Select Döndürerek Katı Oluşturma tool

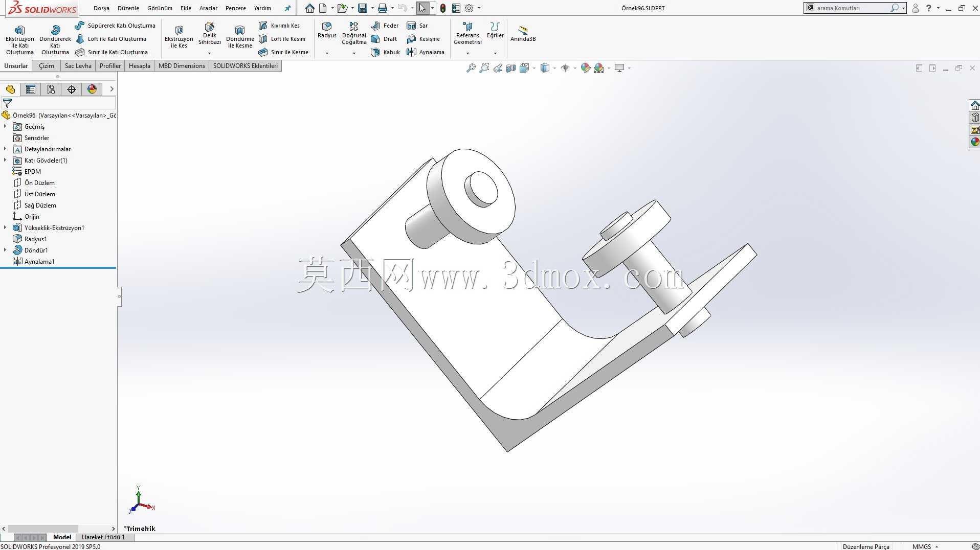tap(55, 39)
